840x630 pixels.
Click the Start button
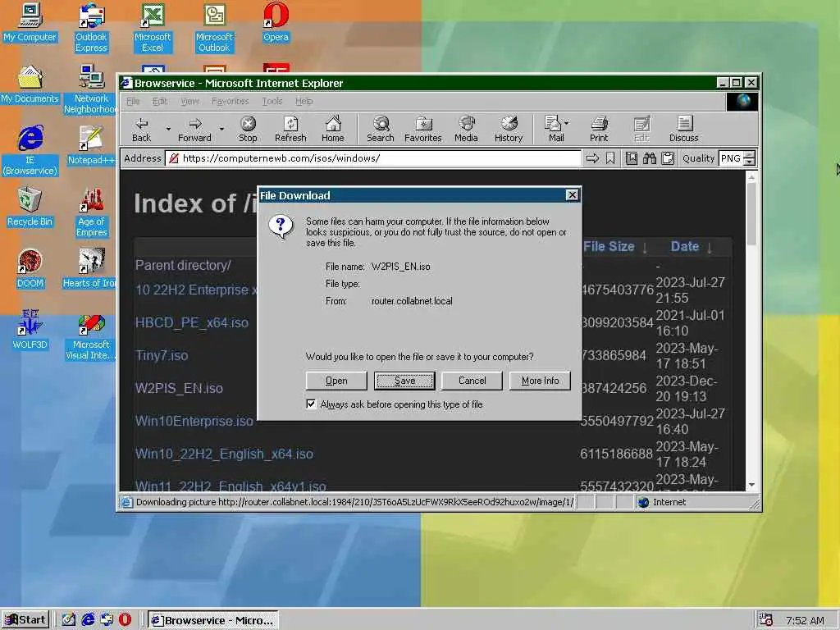25,620
